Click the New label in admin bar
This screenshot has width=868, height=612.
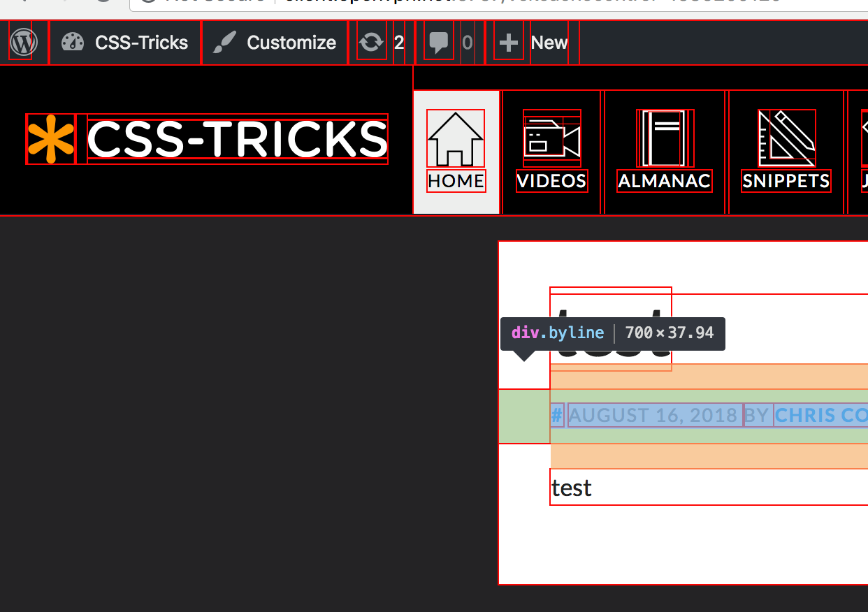click(549, 43)
